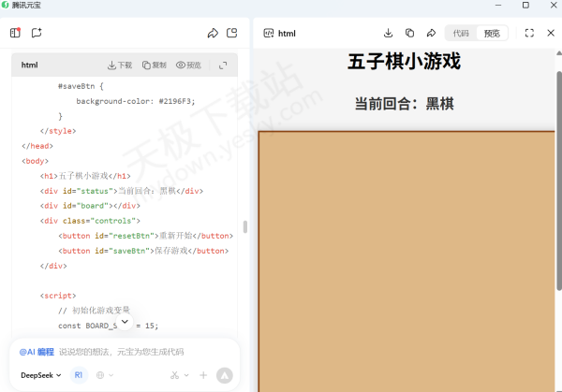Viewport: 562px width, 392px height.
Task: Switch to the 预览 preview tab
Action: click(491, 33)
